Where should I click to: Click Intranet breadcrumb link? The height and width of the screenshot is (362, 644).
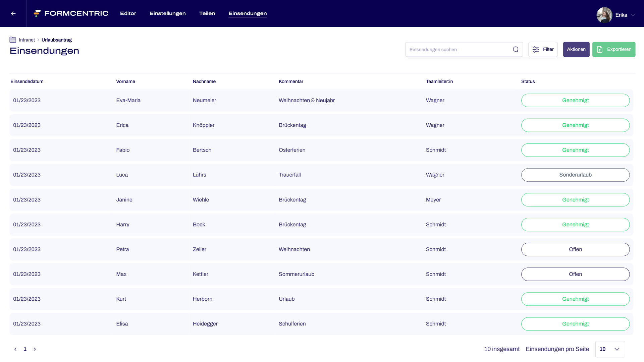tap(27, 40)
